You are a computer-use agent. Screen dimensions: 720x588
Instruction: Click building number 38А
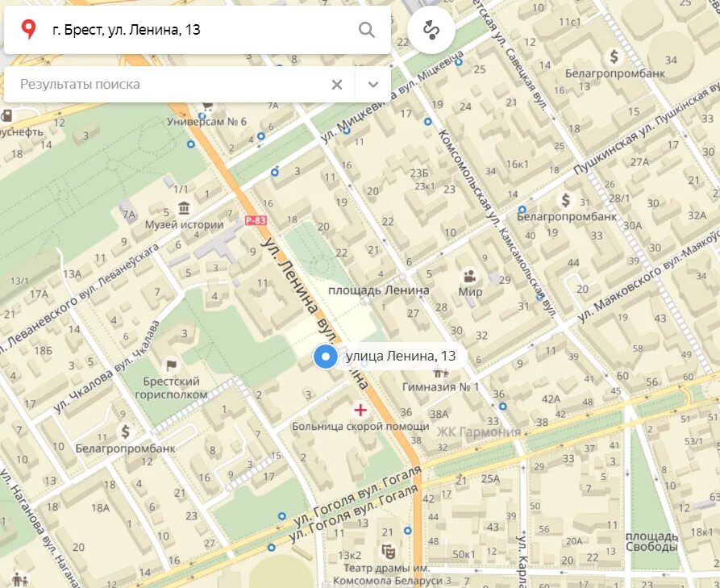pos(439,414)
